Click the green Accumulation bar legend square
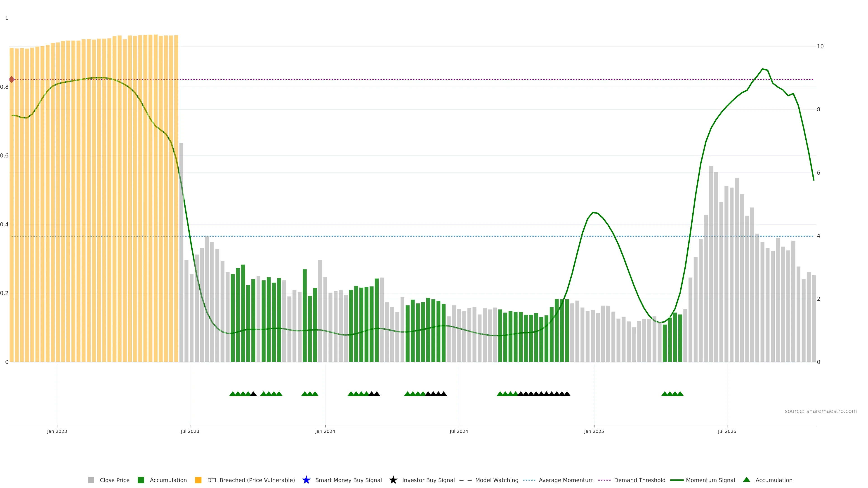The height and width of the screenshot is (488, 868). pos(141,480)
